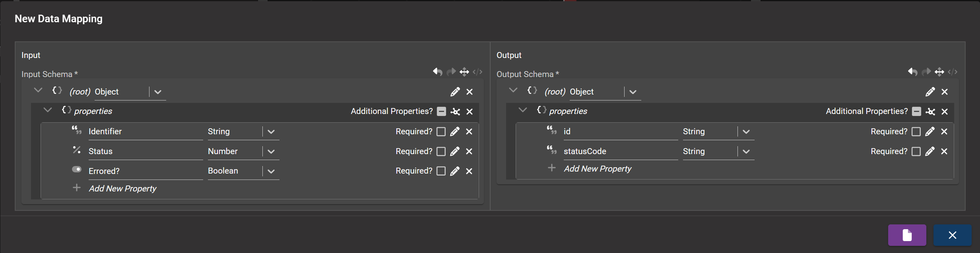Click the move arrows icon in Input Schema

click(x=464, y=72)
